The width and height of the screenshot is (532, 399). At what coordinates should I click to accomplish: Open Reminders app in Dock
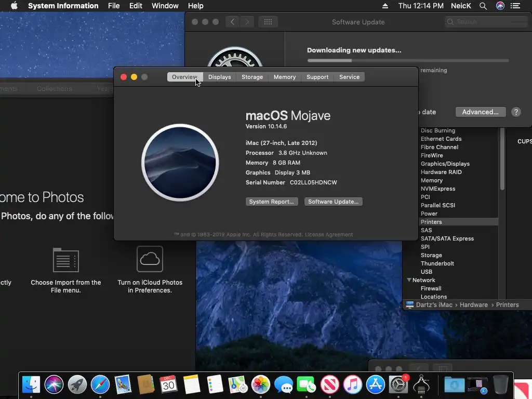(215, 384)
